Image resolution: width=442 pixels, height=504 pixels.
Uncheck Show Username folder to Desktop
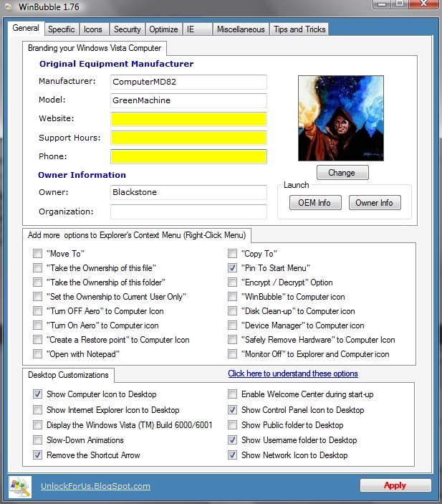tap(232, 439)
